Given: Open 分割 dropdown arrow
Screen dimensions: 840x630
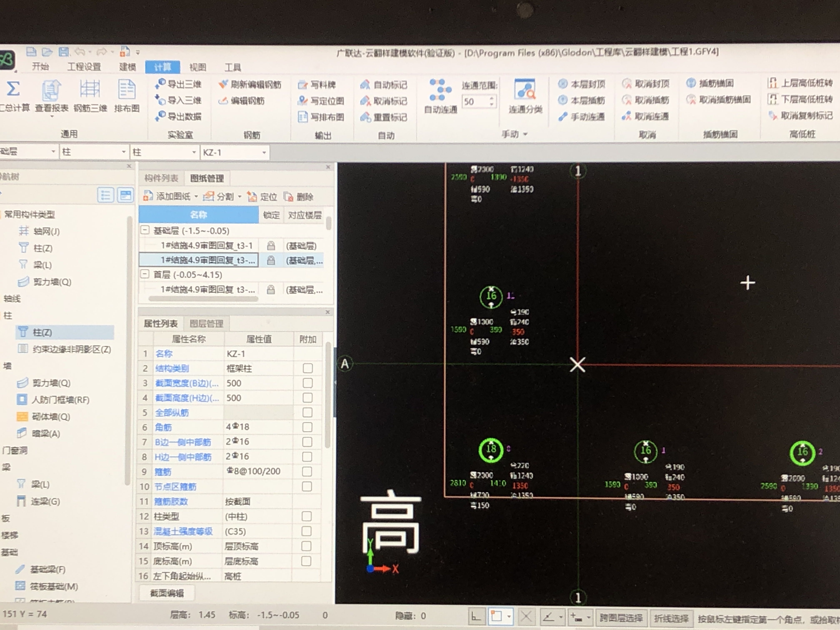Looking at the screenshot, I should pyautogui.click(x=240, y=197).
